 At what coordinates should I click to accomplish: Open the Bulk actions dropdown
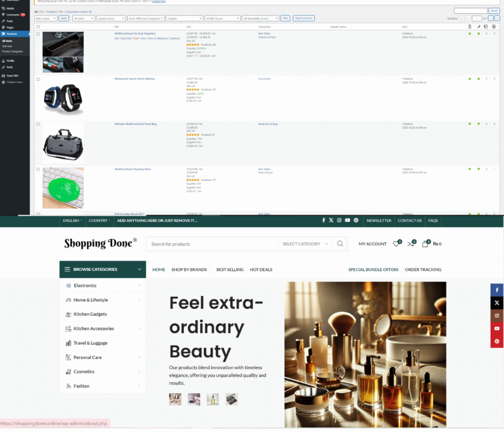click(x=46, y=18)
